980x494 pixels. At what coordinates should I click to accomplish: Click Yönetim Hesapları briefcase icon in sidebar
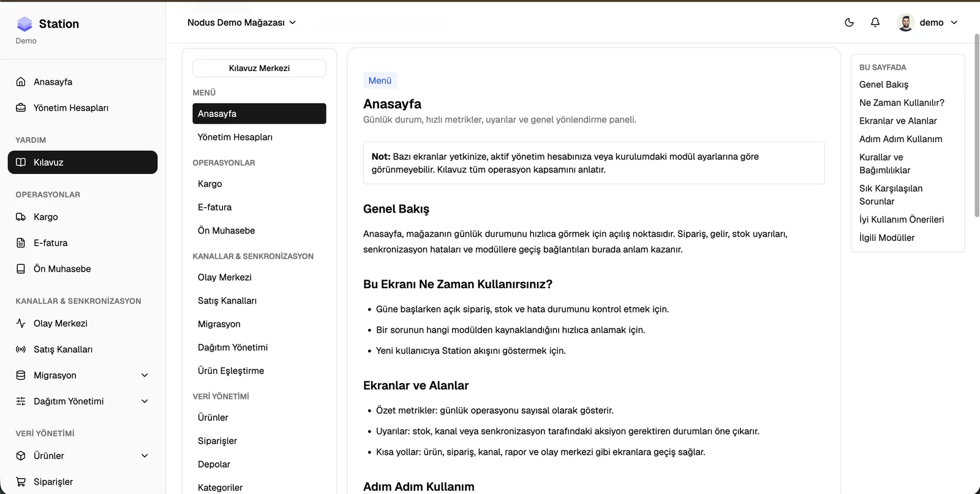pyautogui.click(x=21, y=108)
